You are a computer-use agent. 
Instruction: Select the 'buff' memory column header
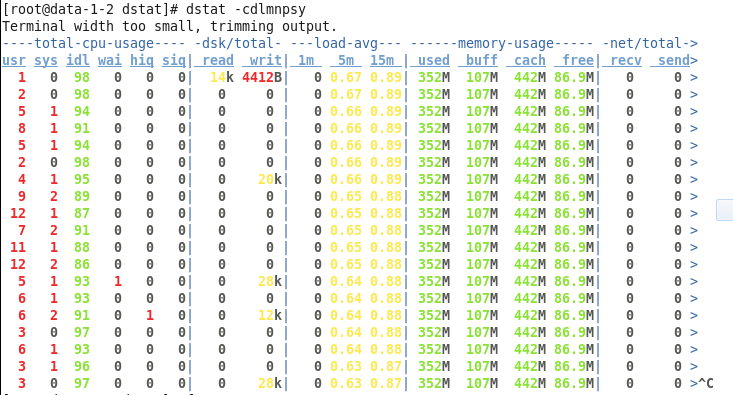tap(478, 60)
